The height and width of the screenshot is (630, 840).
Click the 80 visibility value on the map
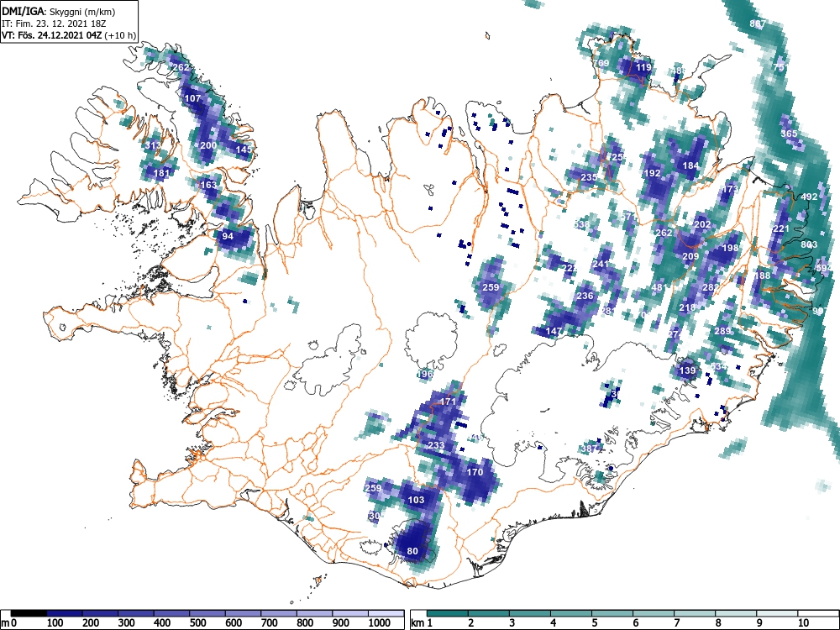tap(412, 551)
